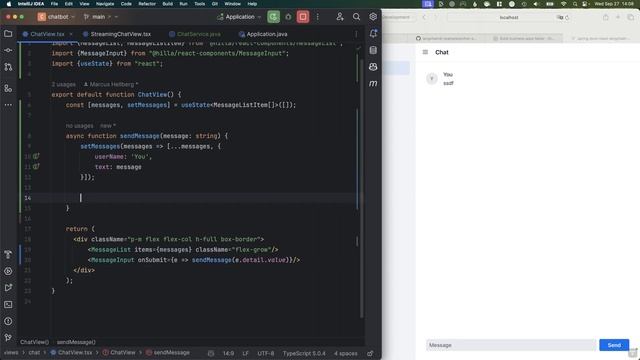Open the GitHub Copilot tool window

pos(373,67)
